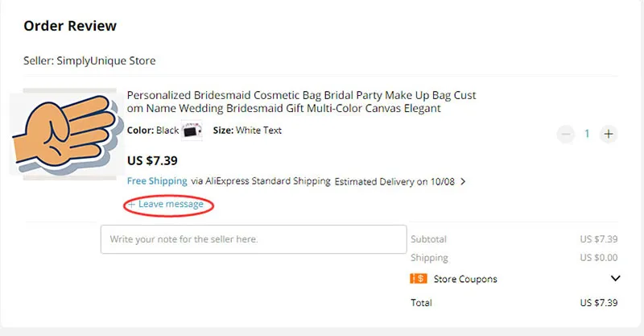Viewport: 644px width, 336px height.
Task: Open the Personalized Bridesmaid Cosmetic Bag title
Action: (x=301, y=102)
